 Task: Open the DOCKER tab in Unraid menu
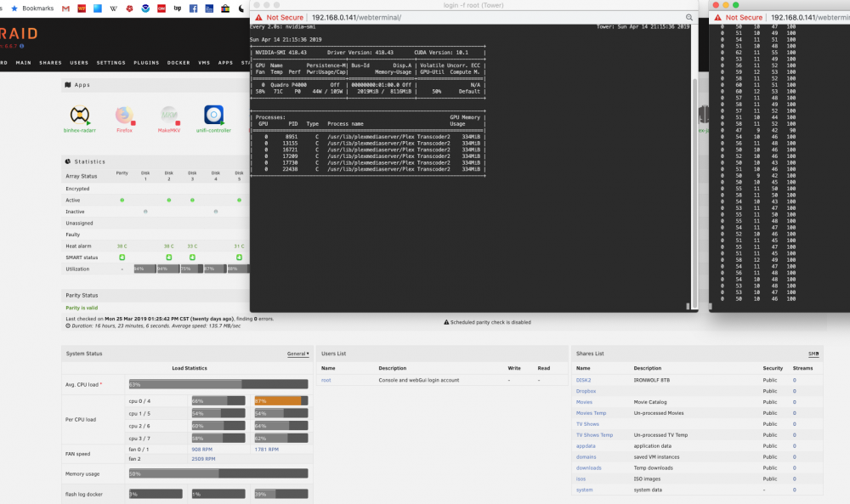tap(178, 63)
